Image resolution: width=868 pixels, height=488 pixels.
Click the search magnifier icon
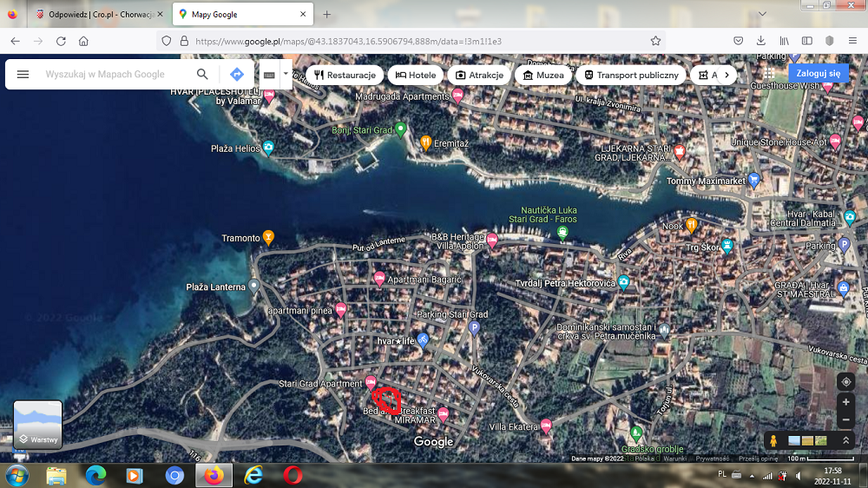pyautogui.click(x=202, y=75)
